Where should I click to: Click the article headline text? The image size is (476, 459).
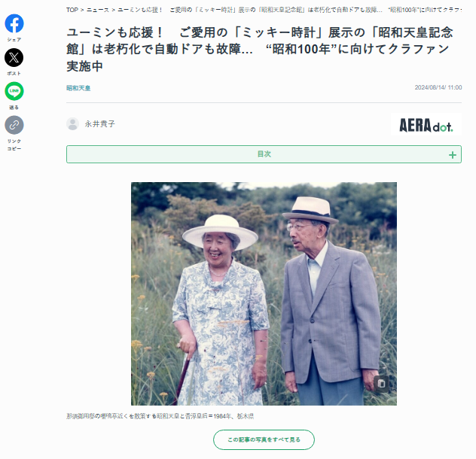click(260, 49)
